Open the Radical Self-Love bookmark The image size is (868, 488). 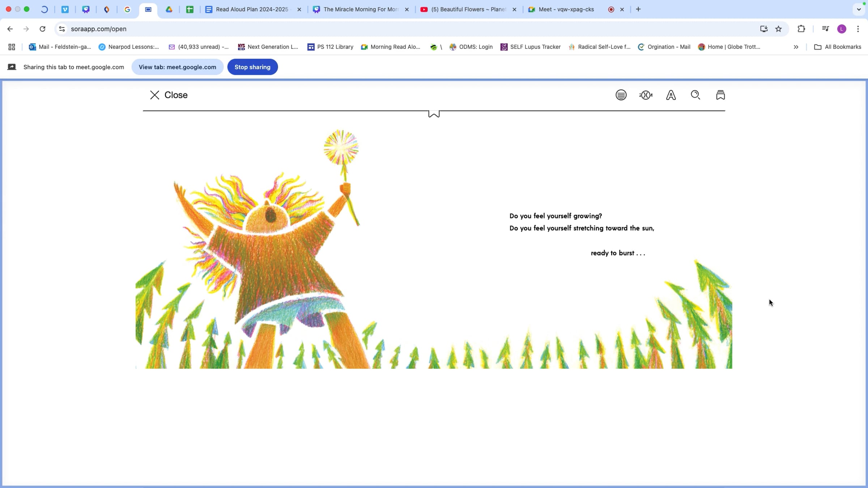point(600,47)
